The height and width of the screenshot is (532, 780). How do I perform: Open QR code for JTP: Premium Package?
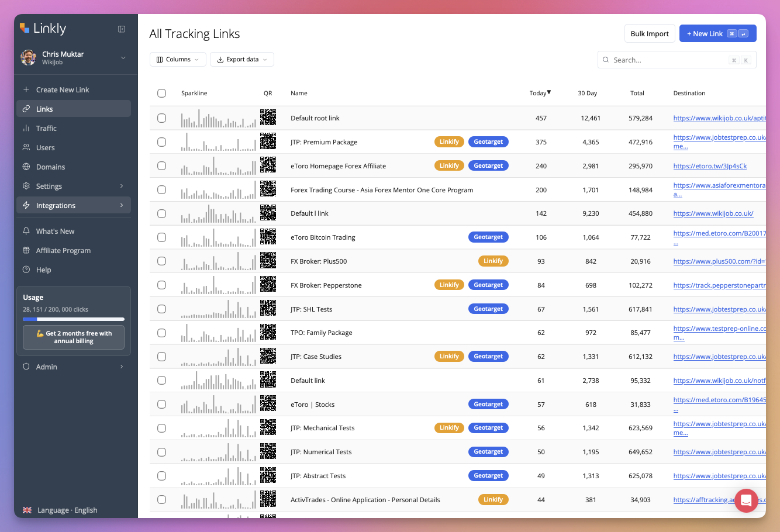(x=268, y=141)
